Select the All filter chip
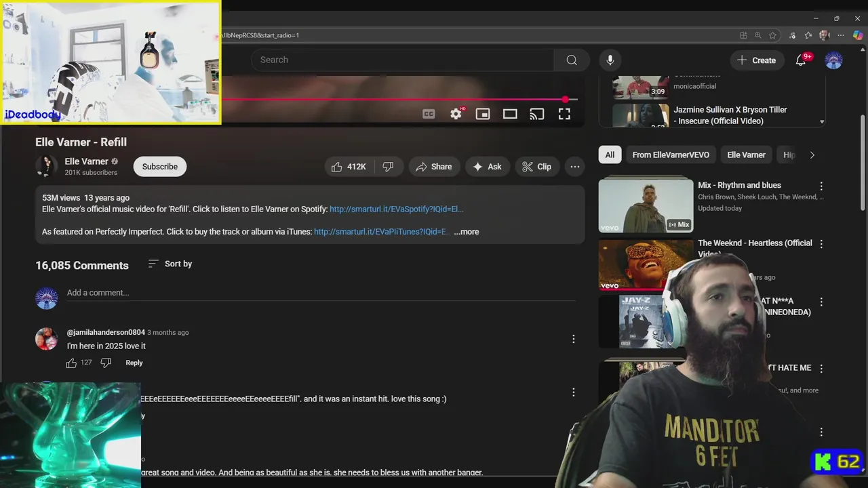The height and width of the screenshot is (488, 868). (x=610, y=155)
